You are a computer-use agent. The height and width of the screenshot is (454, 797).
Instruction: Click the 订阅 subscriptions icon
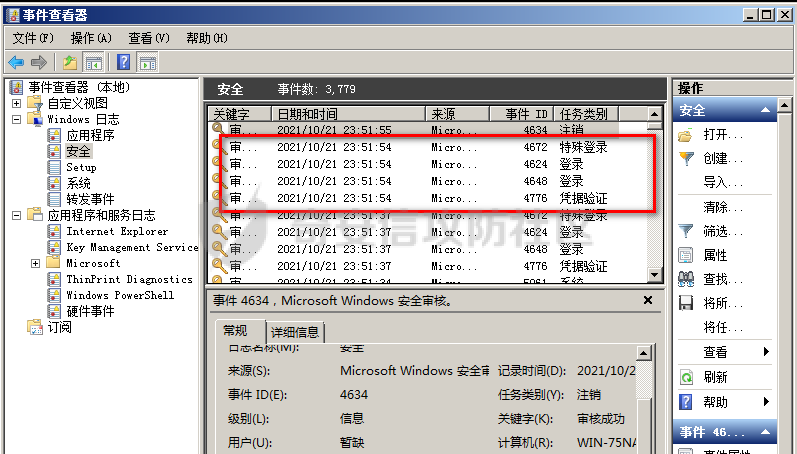[35, 327]
